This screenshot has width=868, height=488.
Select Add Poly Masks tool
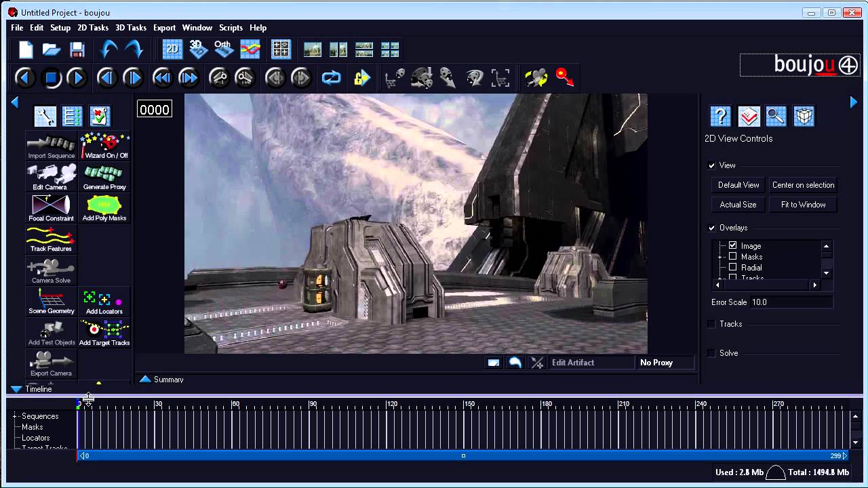click(x=105, y=209)
